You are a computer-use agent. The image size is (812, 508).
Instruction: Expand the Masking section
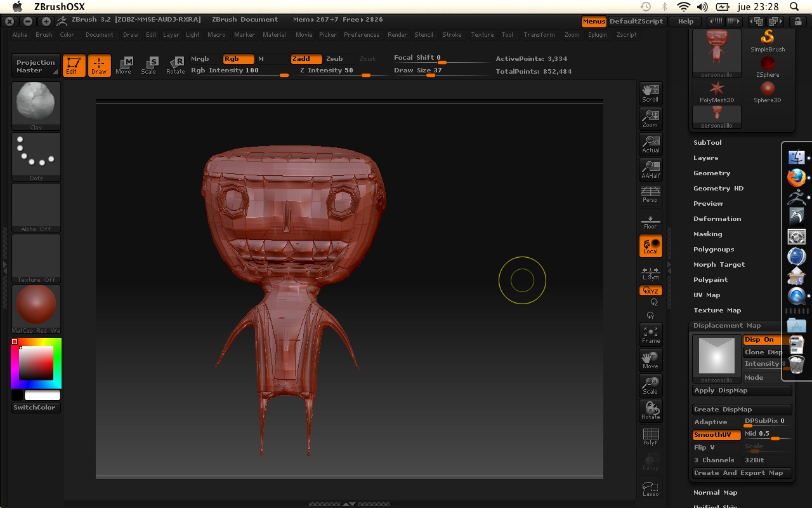(x=708, y=234)
